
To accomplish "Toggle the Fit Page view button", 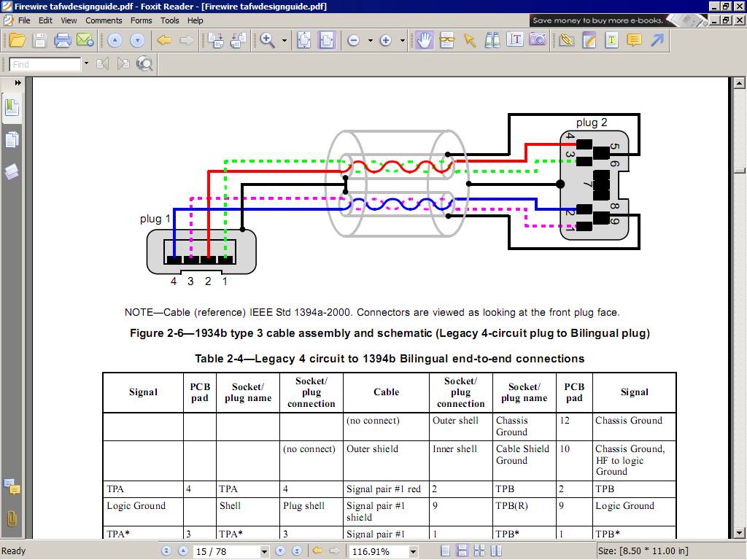I will click(304, 40).
